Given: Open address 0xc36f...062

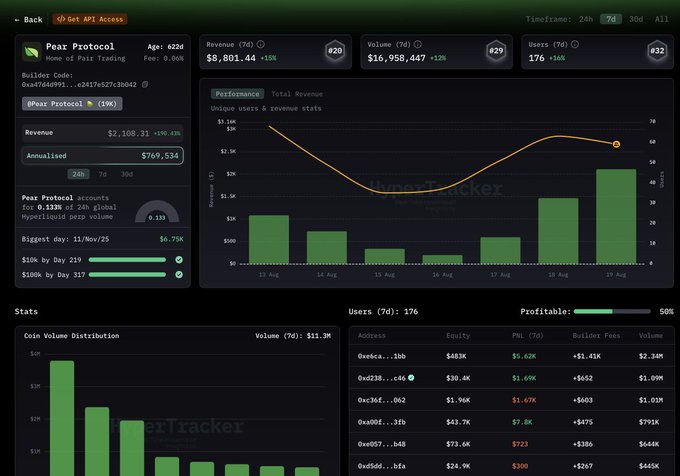Looking at the screenshot, I should (382, 400).
